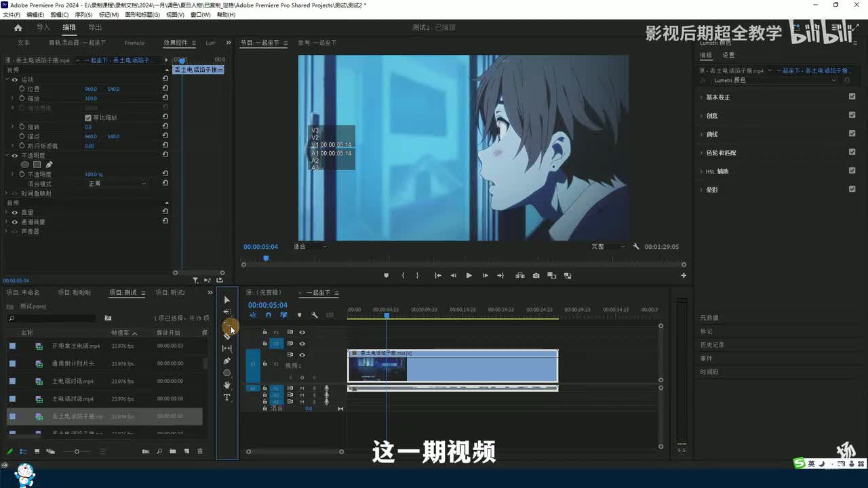
Task: Open the program monitor button editor plus
Action: click(684, 275)
